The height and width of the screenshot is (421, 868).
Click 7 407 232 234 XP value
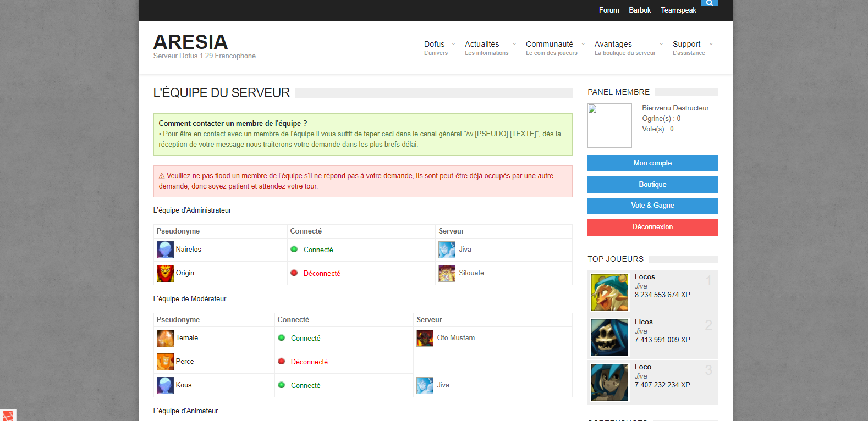662,385
